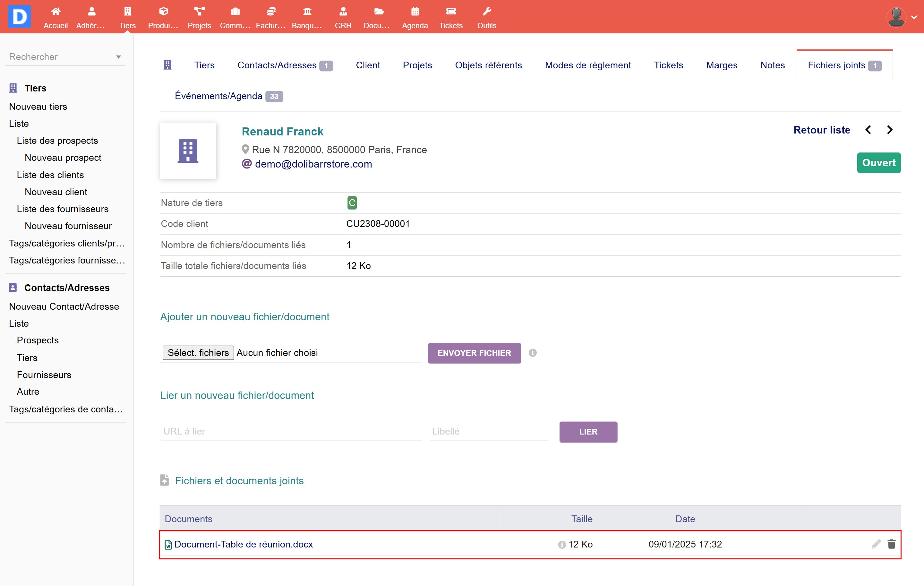Screen dimensions: 924x586
Task: Delete Document-Table de réunion.docx with trash icon
Action: click(x=891, y=544)
